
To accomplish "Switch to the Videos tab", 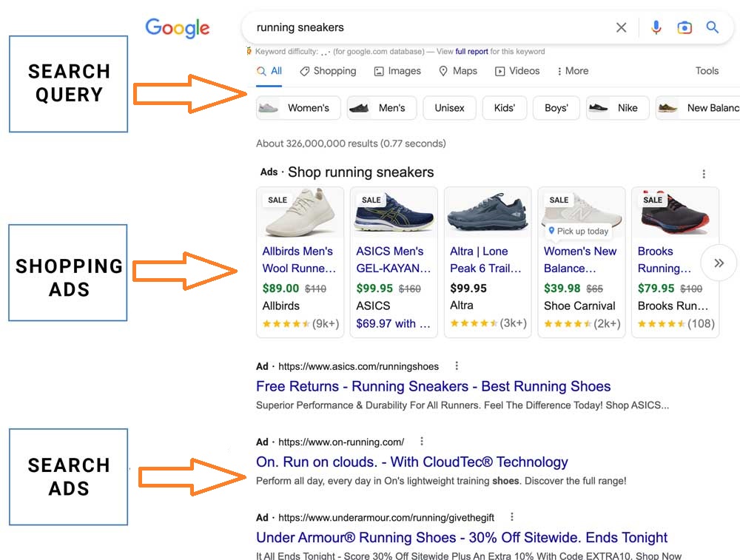I will [517, 71].
